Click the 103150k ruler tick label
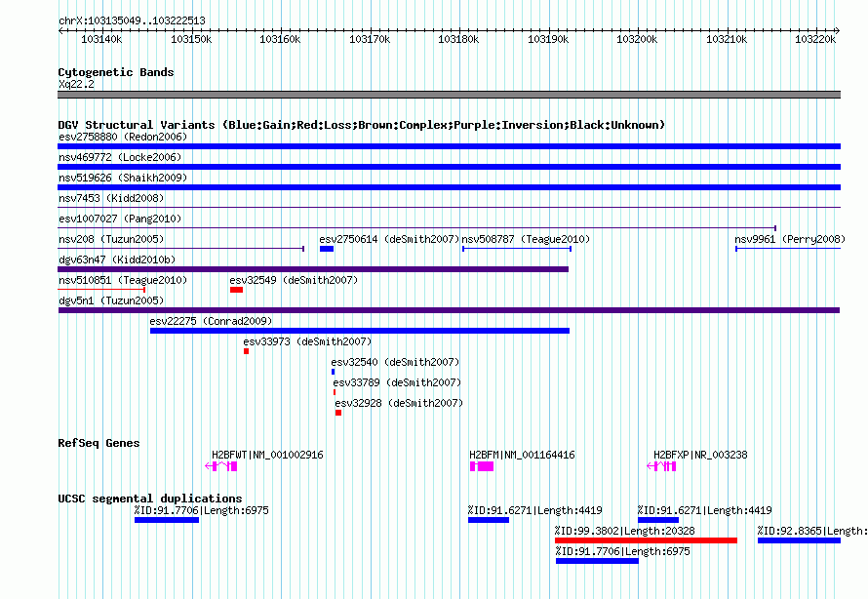Viewport: 868px width, 599px height. click(x=191, y=39)
